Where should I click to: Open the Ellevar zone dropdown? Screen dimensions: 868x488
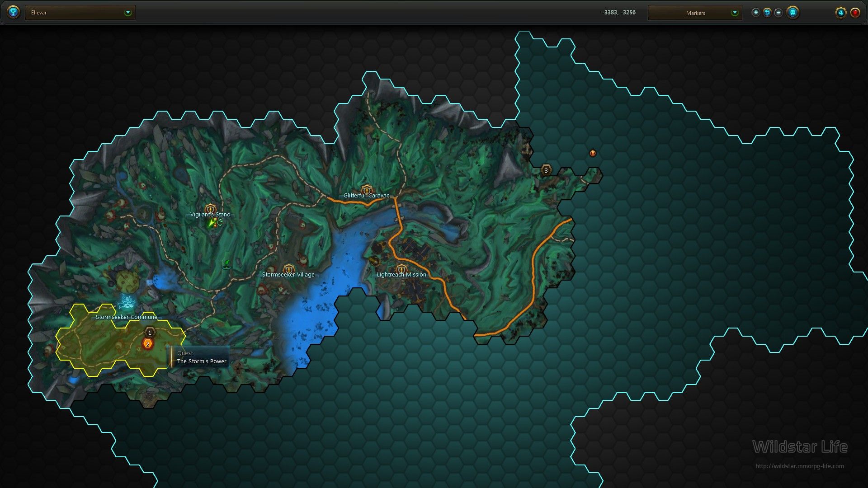point(80,13)
